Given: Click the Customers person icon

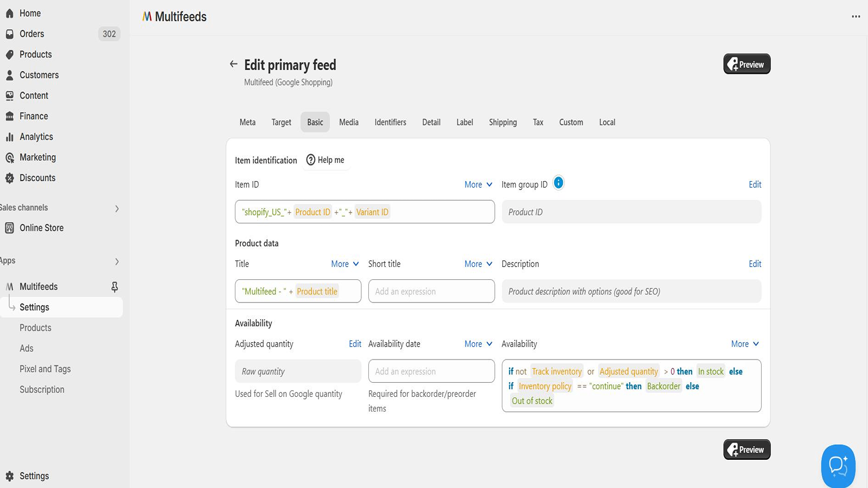Looking at the screenshot, I should 9,75.
